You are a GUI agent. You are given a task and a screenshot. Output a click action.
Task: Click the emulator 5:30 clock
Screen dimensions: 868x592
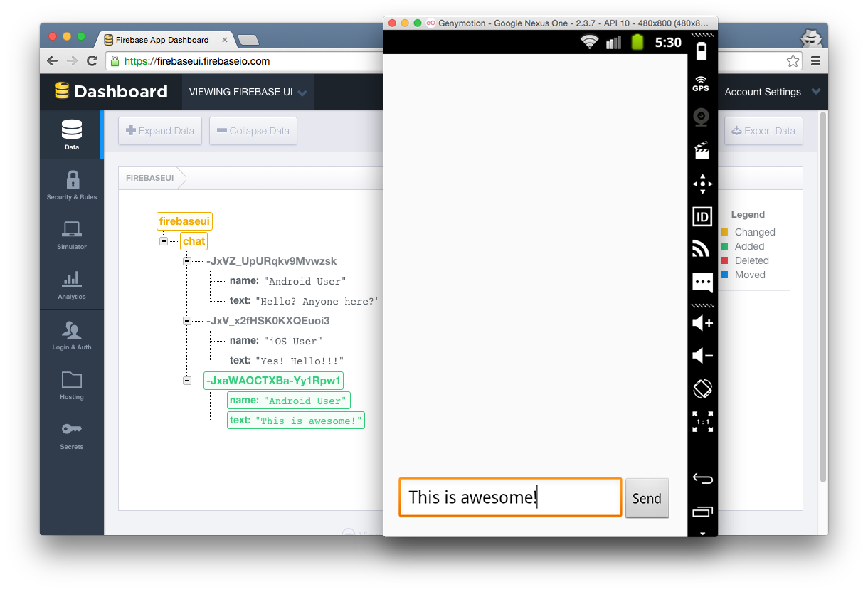[x=668, y=42]
